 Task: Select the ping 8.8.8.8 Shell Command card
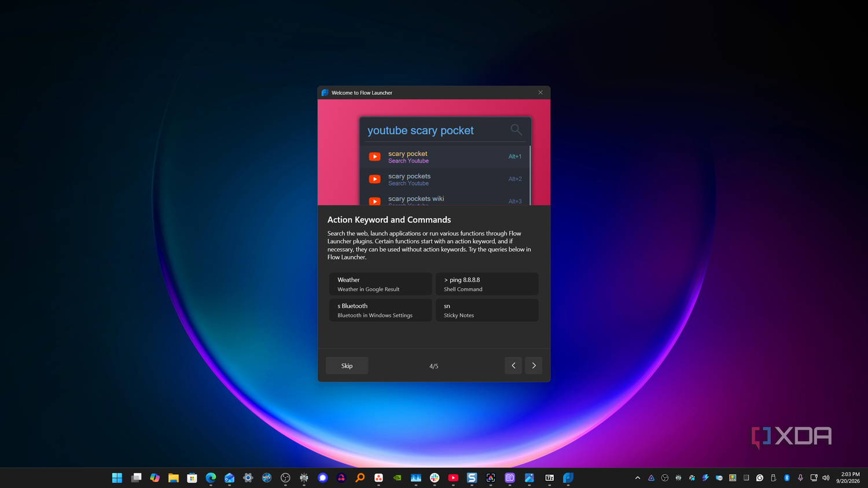(x=487, y=284)
